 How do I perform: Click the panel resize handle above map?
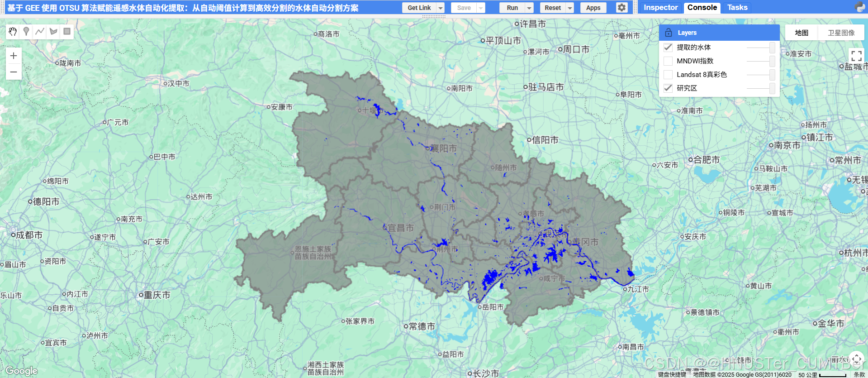(434, 16)
